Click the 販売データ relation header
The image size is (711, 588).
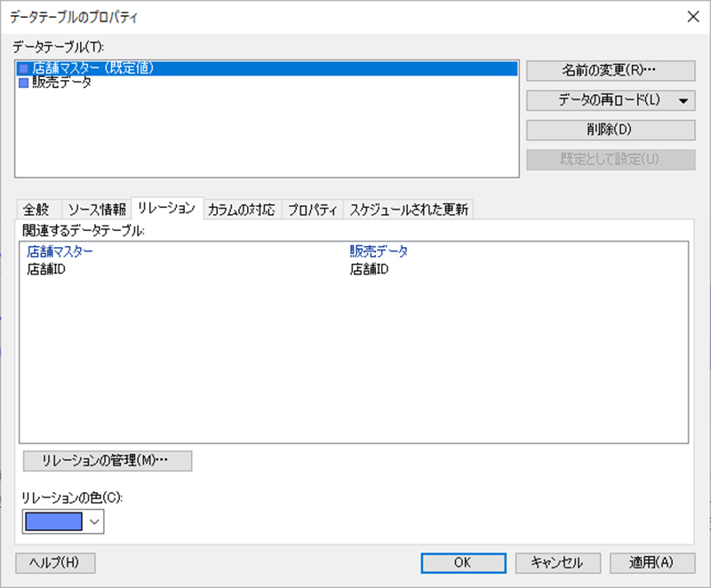379,251
